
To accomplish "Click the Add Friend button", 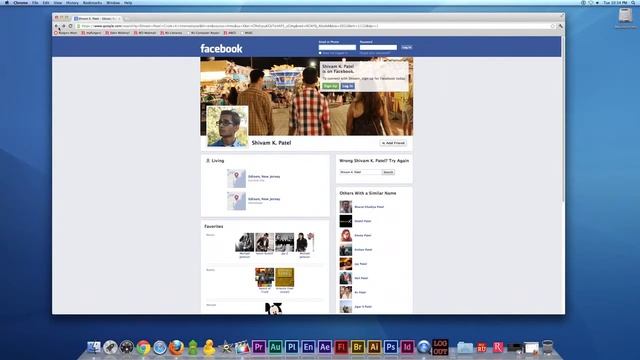I will tap(393, 143).
